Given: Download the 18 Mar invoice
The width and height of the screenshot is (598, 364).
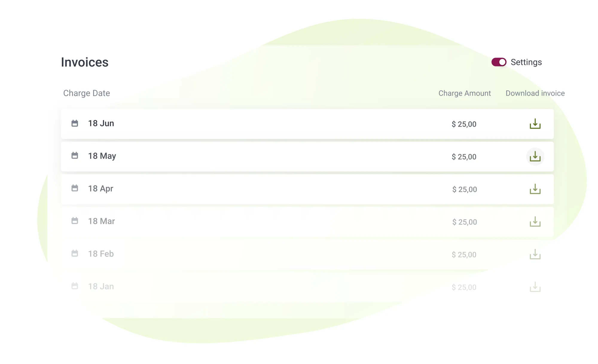Looking at the screenshot, I should tap(535, 222).
